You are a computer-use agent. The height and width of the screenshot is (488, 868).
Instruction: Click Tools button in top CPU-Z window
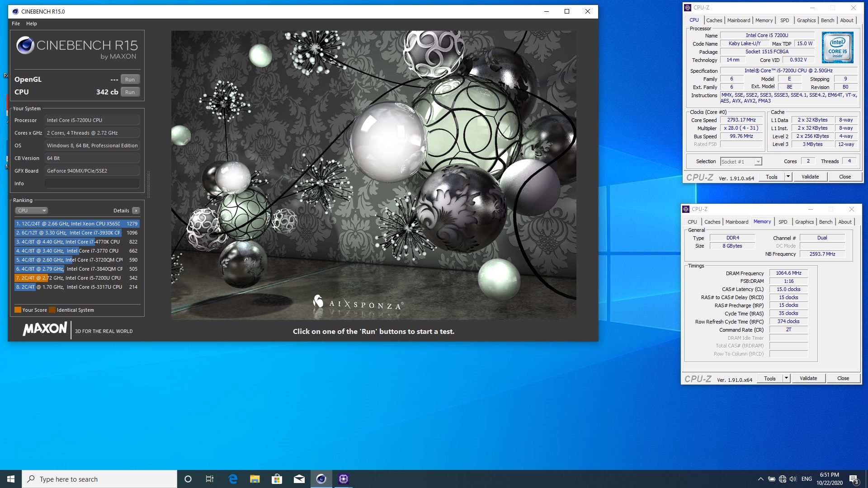pos(772,177)
